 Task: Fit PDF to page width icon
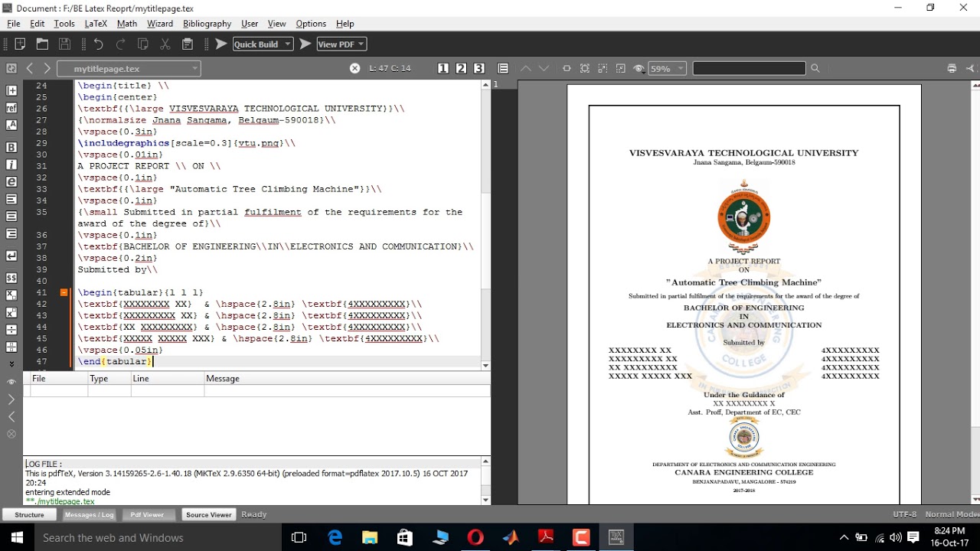pos(567,68)
